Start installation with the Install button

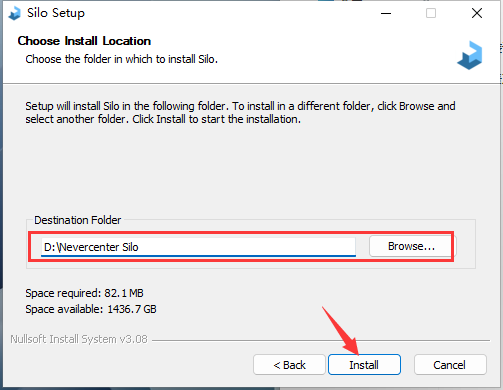click(x=364, y=365)
